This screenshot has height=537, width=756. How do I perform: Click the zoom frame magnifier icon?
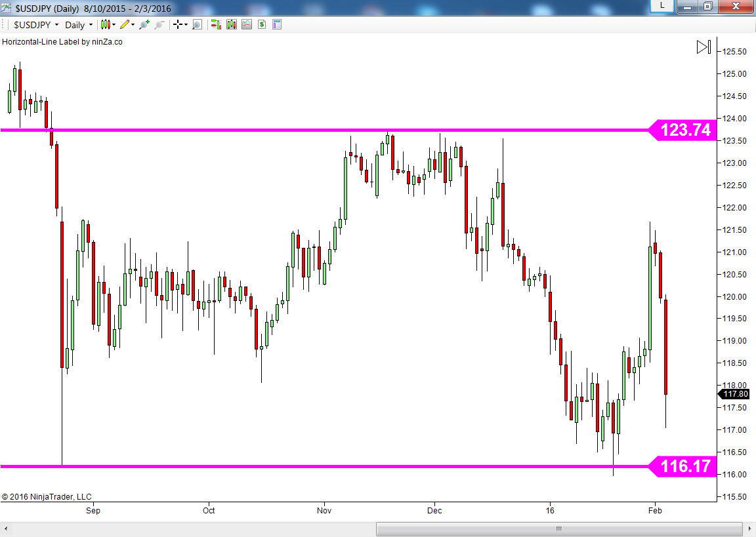tap(197, 24)
